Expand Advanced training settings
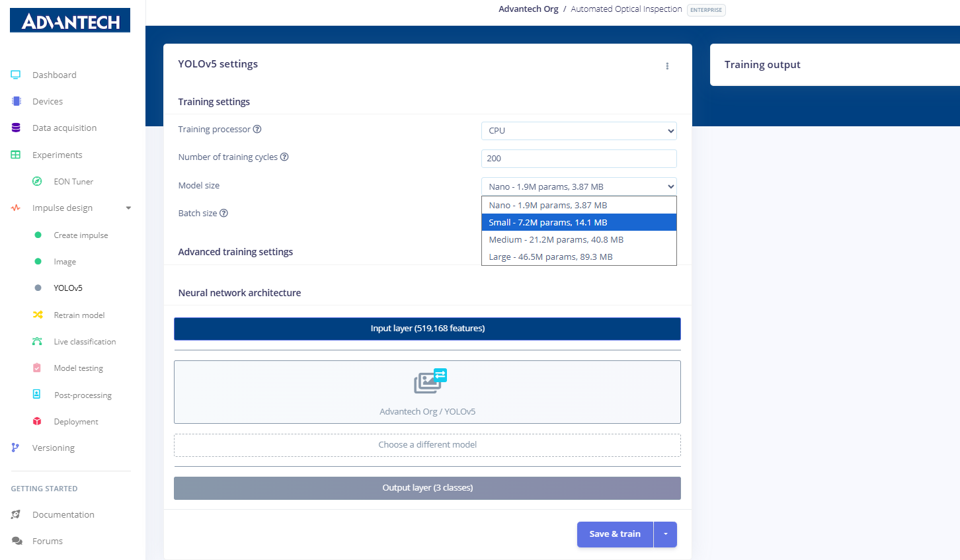This screenshot has height=560, width=960. click(235, 252)
